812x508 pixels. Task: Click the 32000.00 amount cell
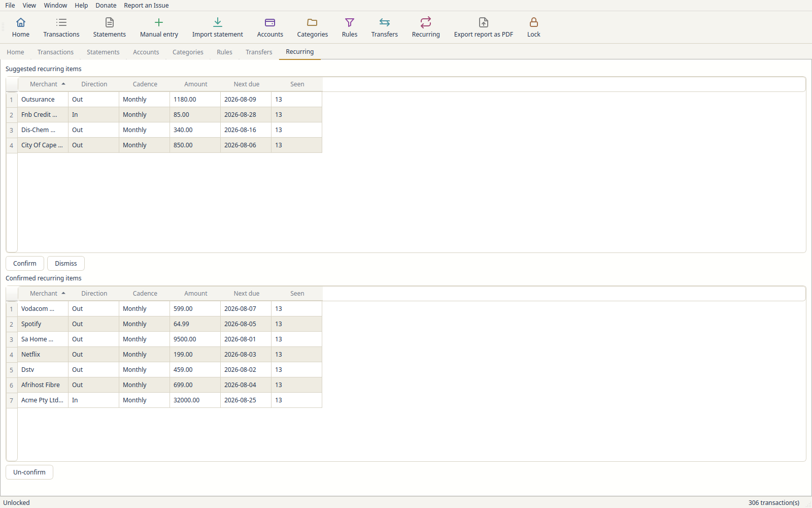click(x=195, y=400)
